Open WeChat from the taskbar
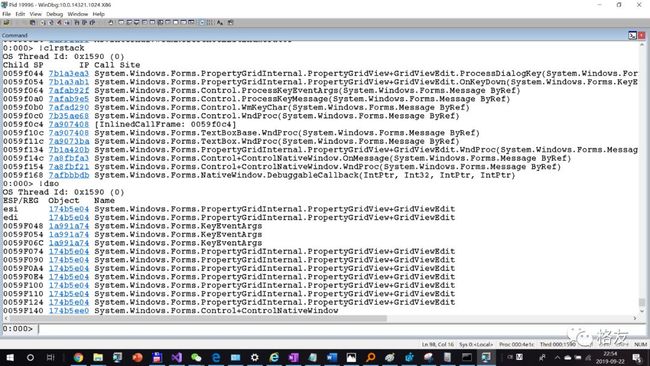Image resolution: width=650 pixels, height=366 pixels. click(196, 357)
